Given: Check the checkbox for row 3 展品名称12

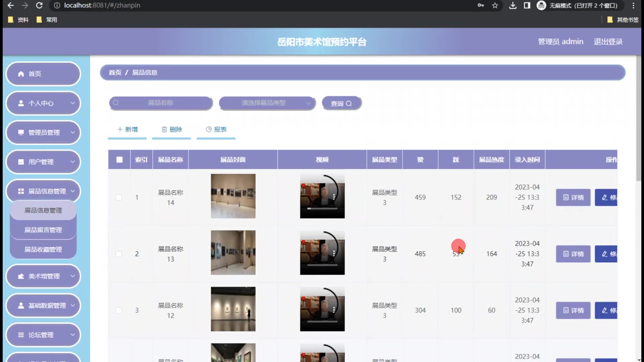Looking at the screenshot, I should click(x=119, y=310).
